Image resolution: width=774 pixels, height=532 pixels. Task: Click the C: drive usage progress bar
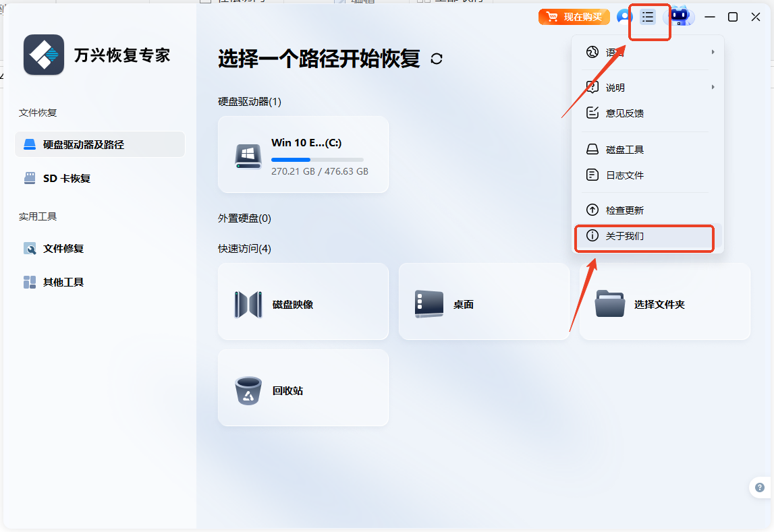(317, 160)
